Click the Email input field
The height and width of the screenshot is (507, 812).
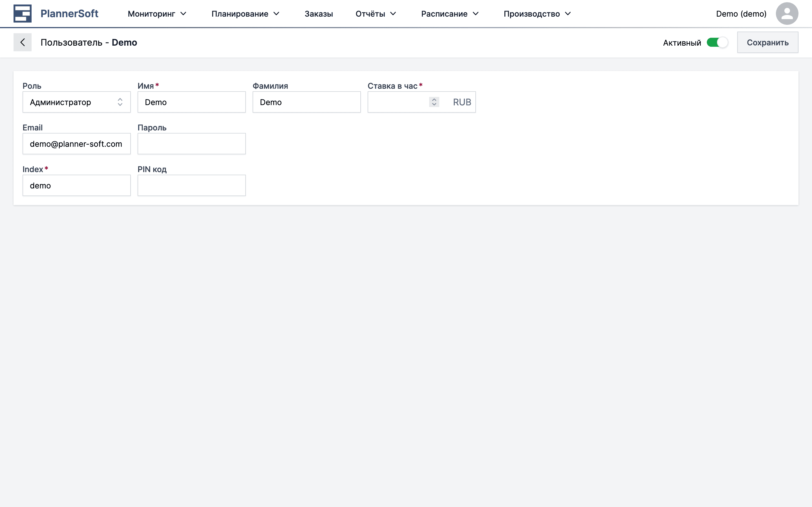pyautogui.click(x=76, y=144)
